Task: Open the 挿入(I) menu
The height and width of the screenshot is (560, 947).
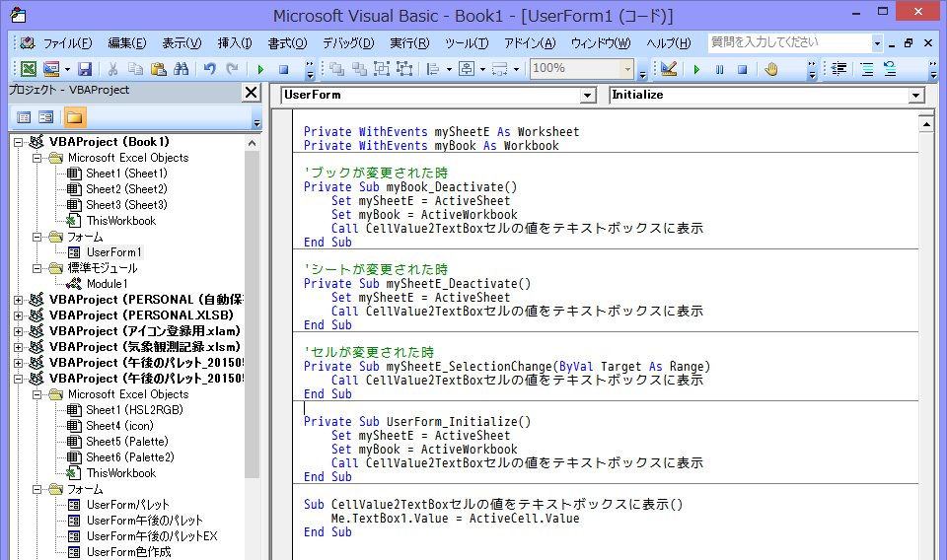Action: tap(235, 42)
